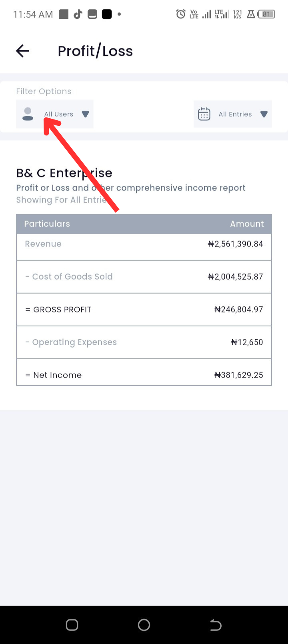
Task: Tap the TikTok notification icon
Action: click(78, 14)
